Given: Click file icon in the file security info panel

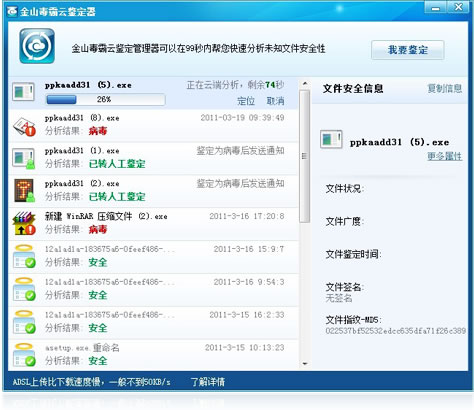Looking at the screenshot, I should click(x=331, y=139).
